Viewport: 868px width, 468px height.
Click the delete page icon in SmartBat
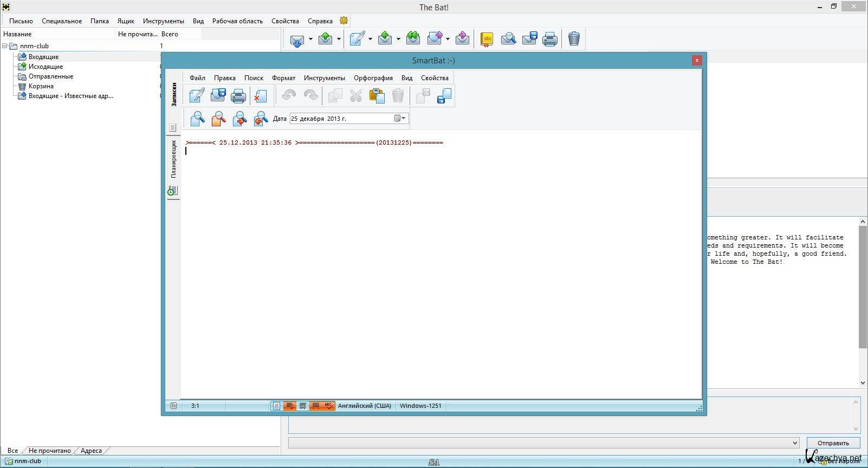[261, 96]
